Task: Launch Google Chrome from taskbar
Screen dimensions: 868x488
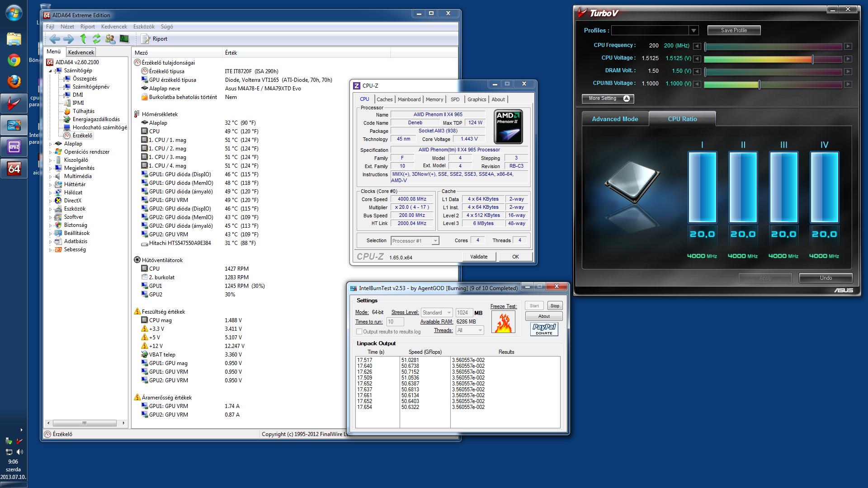Action: click(14, 60)
